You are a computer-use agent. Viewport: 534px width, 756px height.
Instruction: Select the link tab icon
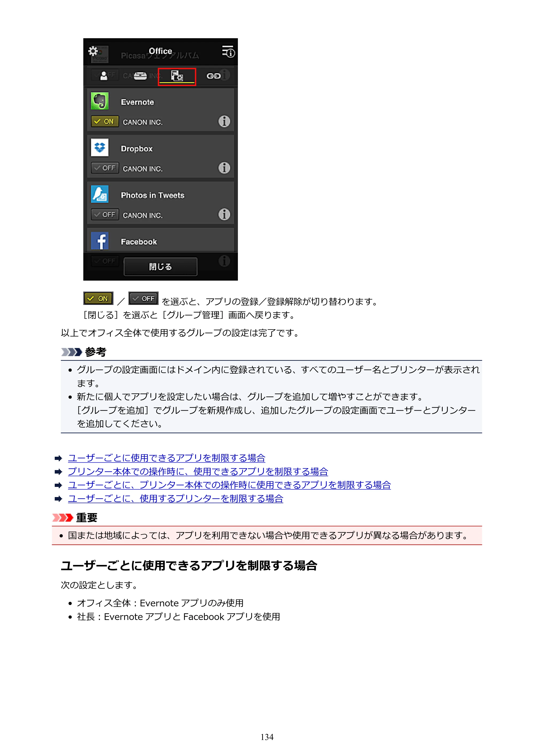(213, 76)
